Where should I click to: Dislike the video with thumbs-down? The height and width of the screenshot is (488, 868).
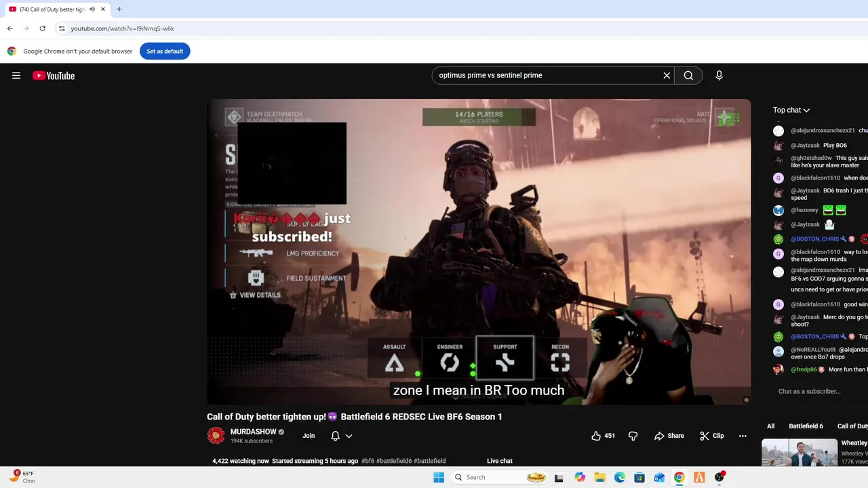tap(633, 436)
